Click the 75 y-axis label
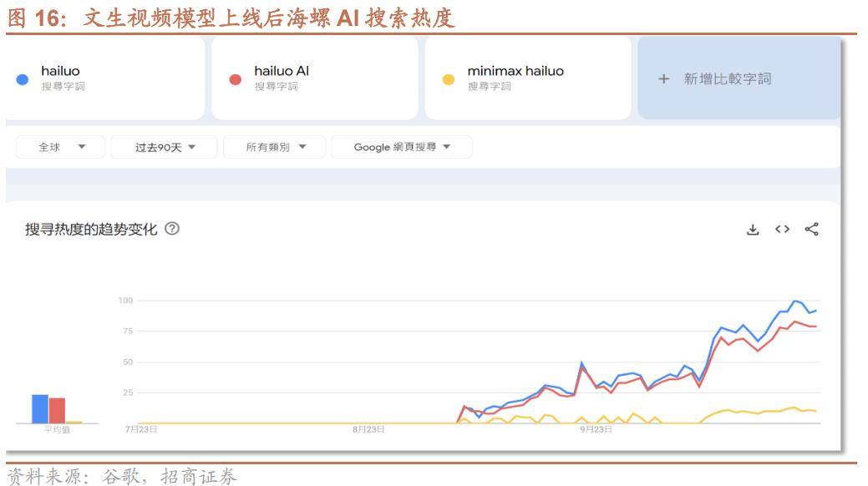The image size is (868, 486). click(x=128, y=331)
